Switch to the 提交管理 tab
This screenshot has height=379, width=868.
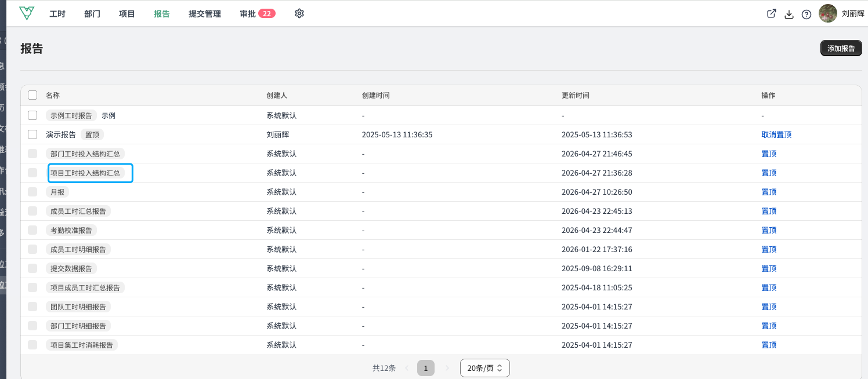[205, 13]
